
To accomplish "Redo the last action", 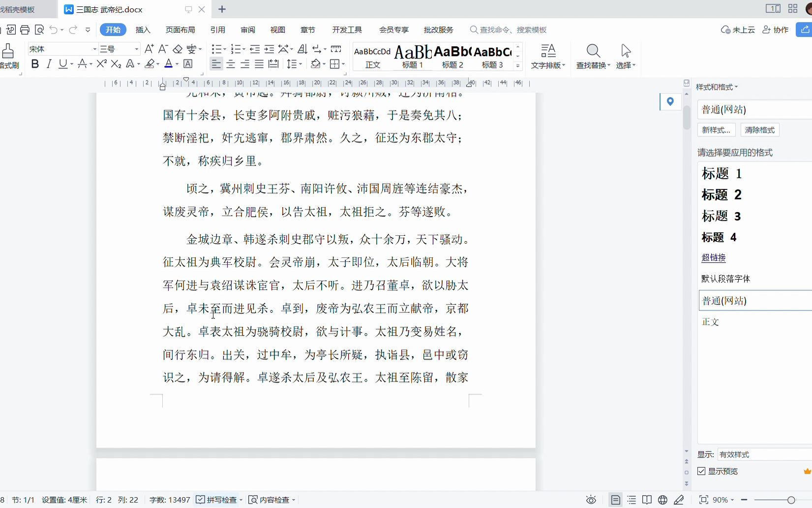I will pos(73,30).
